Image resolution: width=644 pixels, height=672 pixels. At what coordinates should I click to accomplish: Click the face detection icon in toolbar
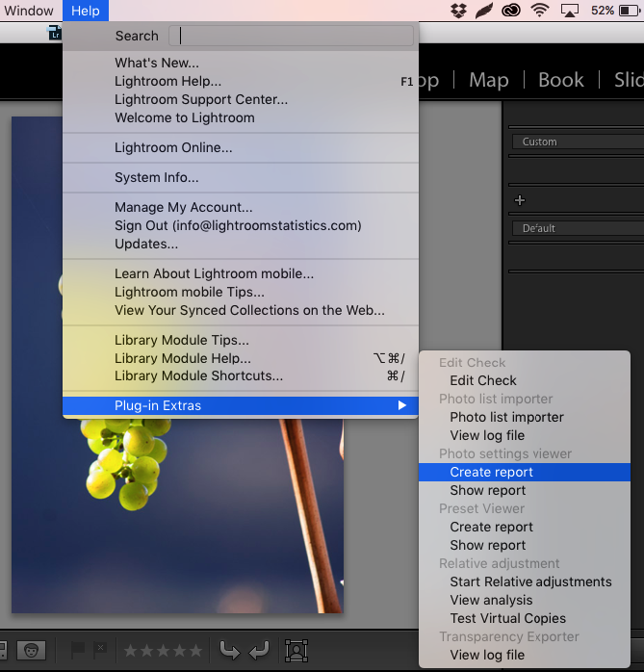[x=31, y=651]
